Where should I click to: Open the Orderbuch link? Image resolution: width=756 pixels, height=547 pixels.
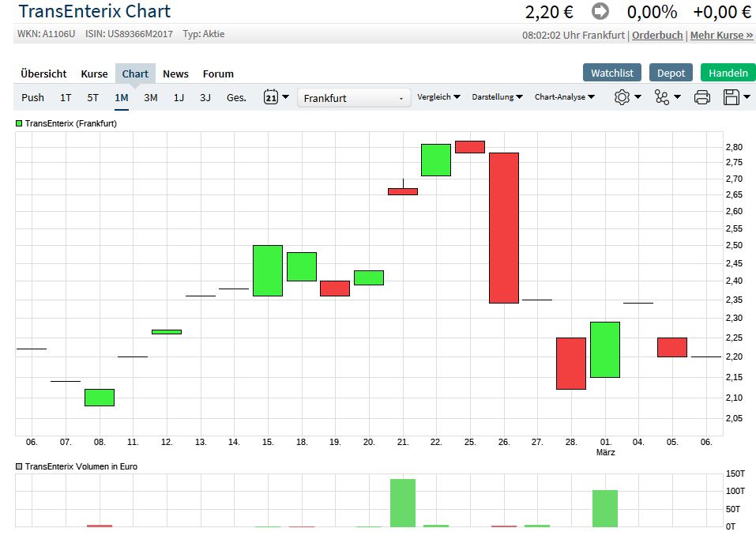click(657, 36)
